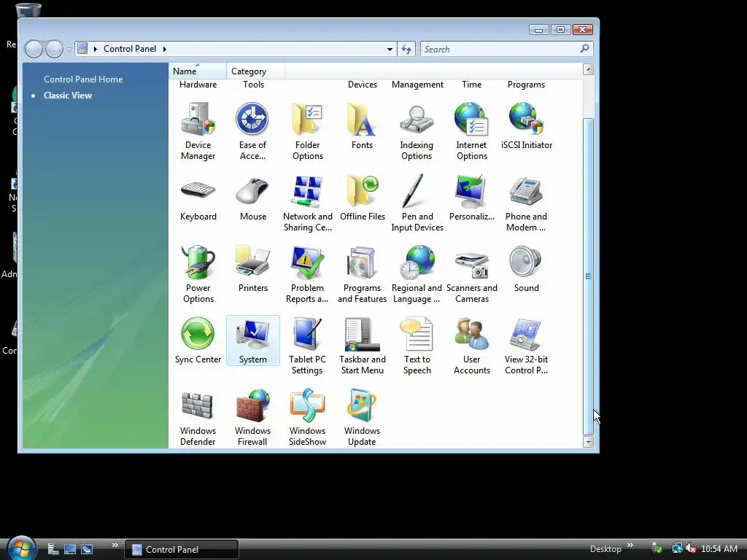Click the search magnifier icon
This screenshot has height=560, width=747.
pos(584,49)
